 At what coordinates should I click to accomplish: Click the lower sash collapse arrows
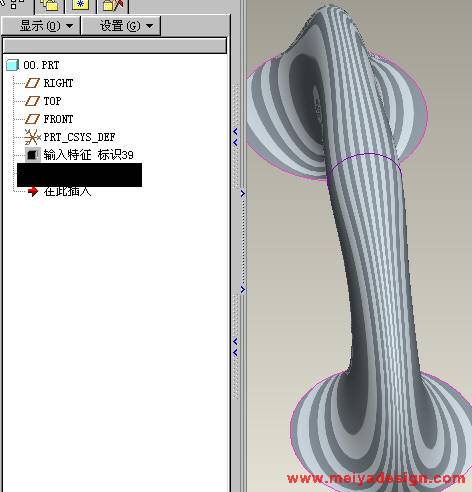click(235, 347)
